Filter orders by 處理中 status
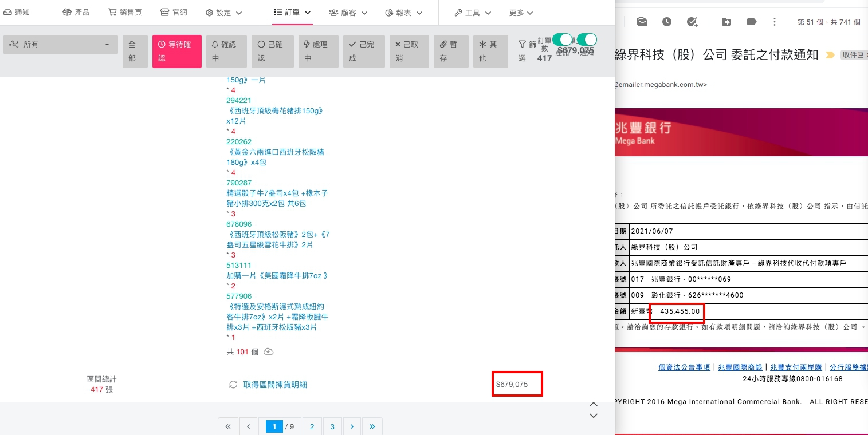 [x=318, y=52]
